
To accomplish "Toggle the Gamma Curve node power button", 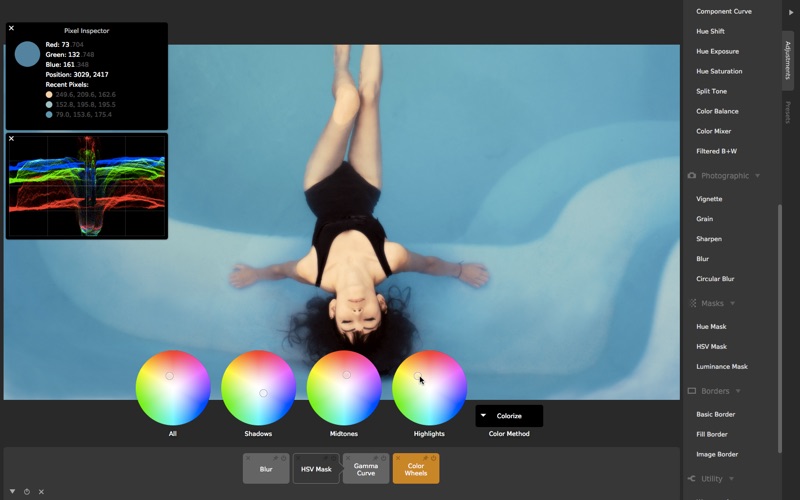I will click(384, 458).
